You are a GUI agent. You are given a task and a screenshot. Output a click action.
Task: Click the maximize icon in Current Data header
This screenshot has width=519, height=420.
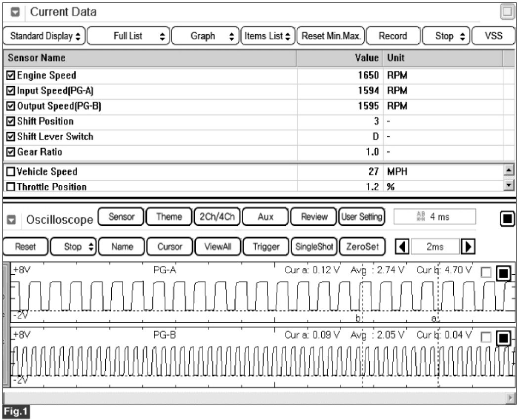[x=507, y=12]
